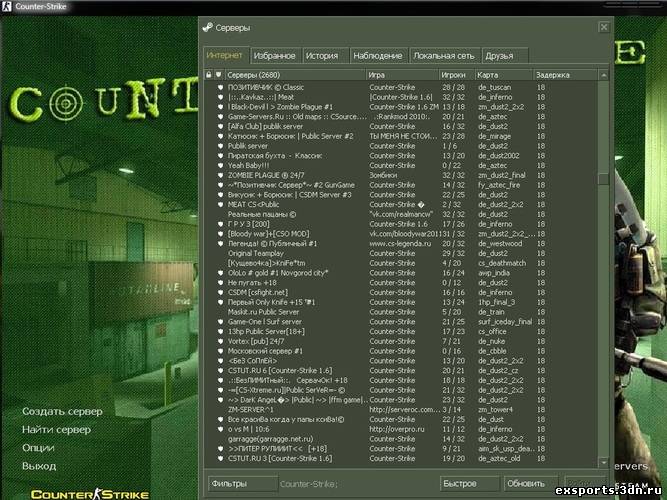Screen dimensions: 667x500
Task: Switch to the Друзья tab
Action: tap(505, 56)
